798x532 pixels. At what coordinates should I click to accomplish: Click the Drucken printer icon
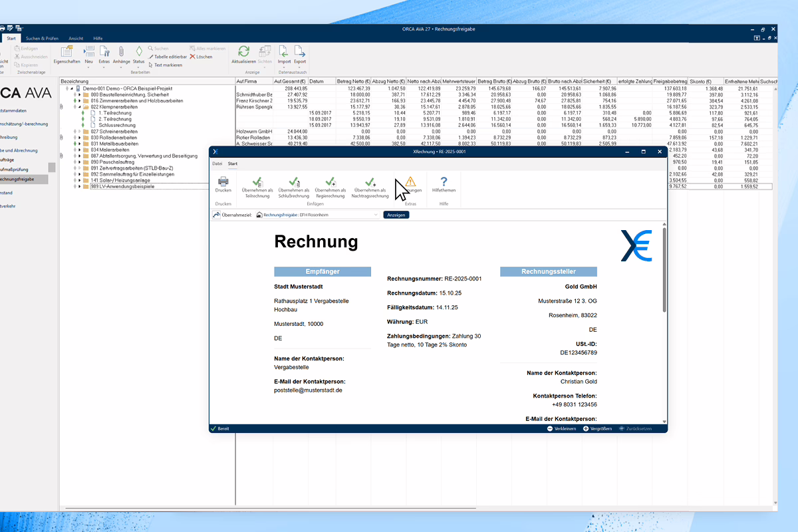[223, 182]
